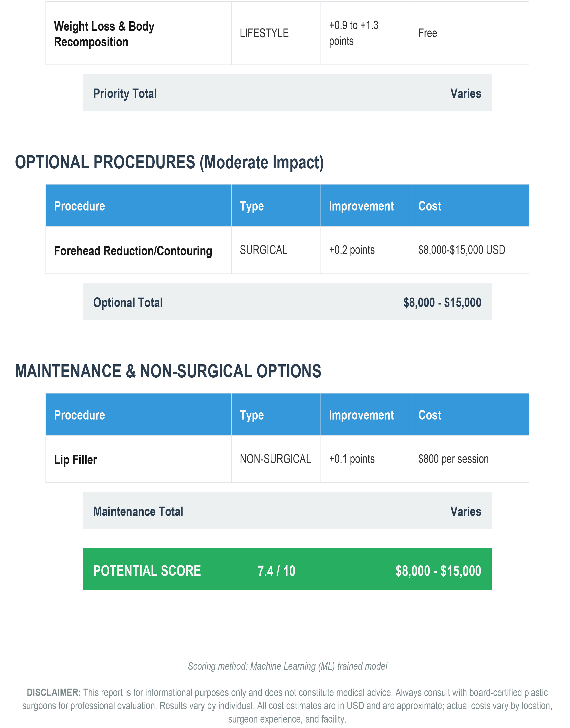The width and height of the screenshot is (570, 728).
Task: Click the OPTIONAL PROCEDURES section heading
Action: coord(170,163)
